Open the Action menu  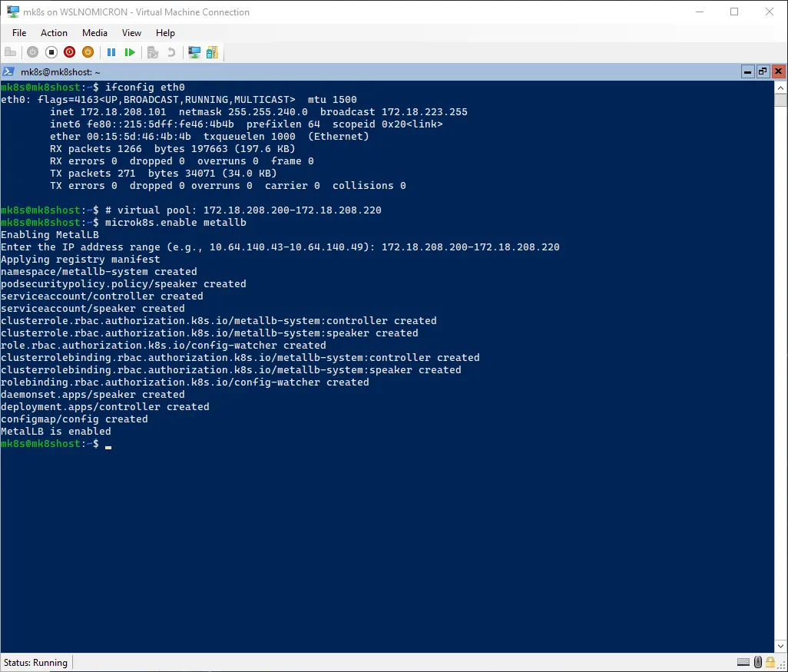pos(54,33)
